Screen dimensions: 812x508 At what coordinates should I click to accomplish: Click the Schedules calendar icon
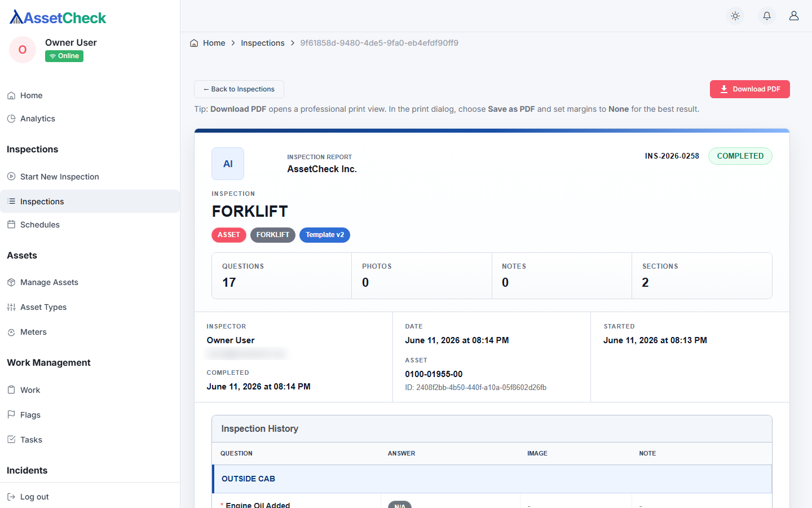tap(11, 225)
